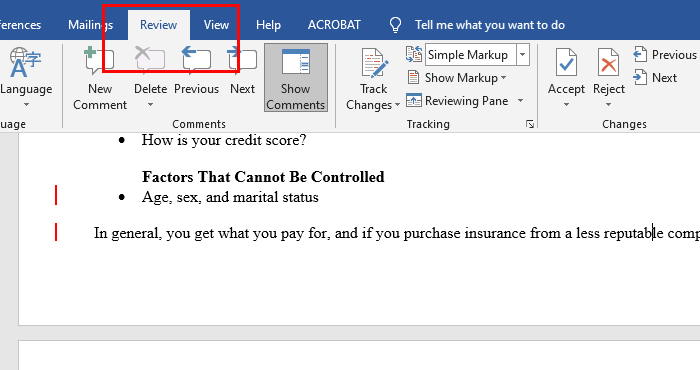Click the red change bar beside In general paragraph
This screenshot has width=700, height=370.
56,232
